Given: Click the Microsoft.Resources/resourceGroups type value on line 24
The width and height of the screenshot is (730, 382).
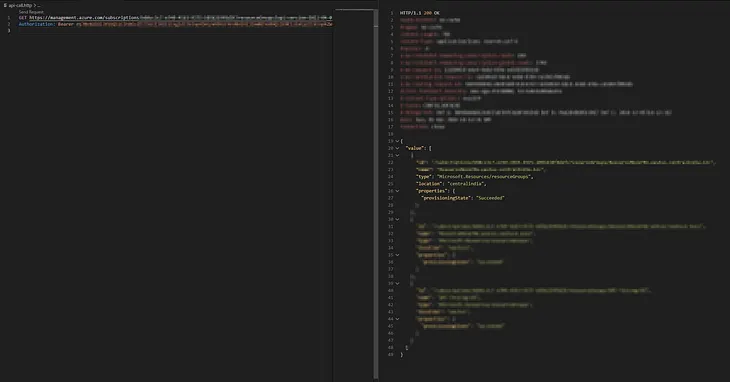Looking at the screenshot, I should coord(484,177).
